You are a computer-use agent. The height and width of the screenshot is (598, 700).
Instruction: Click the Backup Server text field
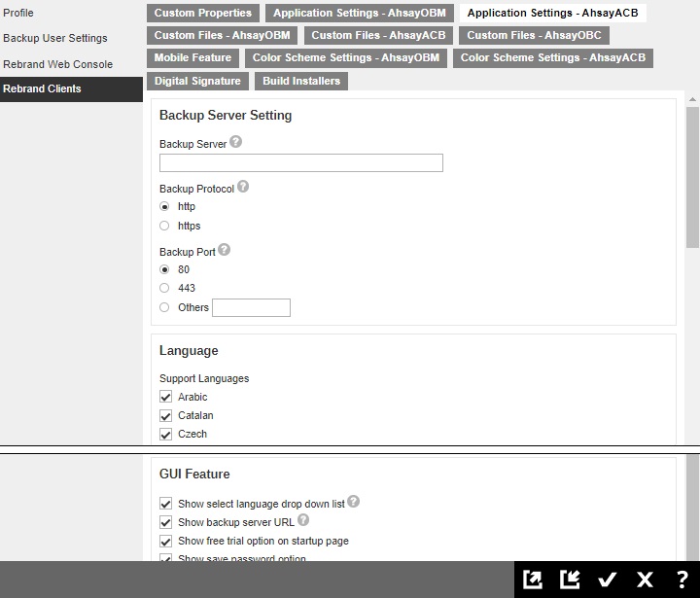301,163
